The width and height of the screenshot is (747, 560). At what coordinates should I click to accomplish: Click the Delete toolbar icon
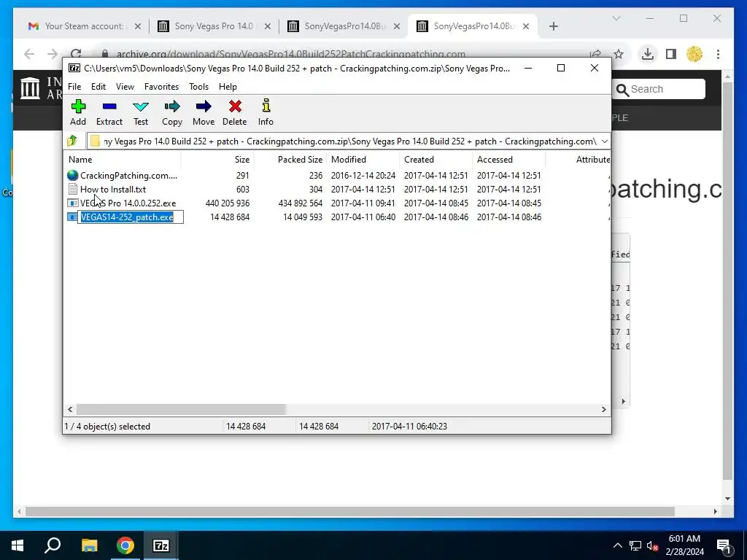point(235,106)
